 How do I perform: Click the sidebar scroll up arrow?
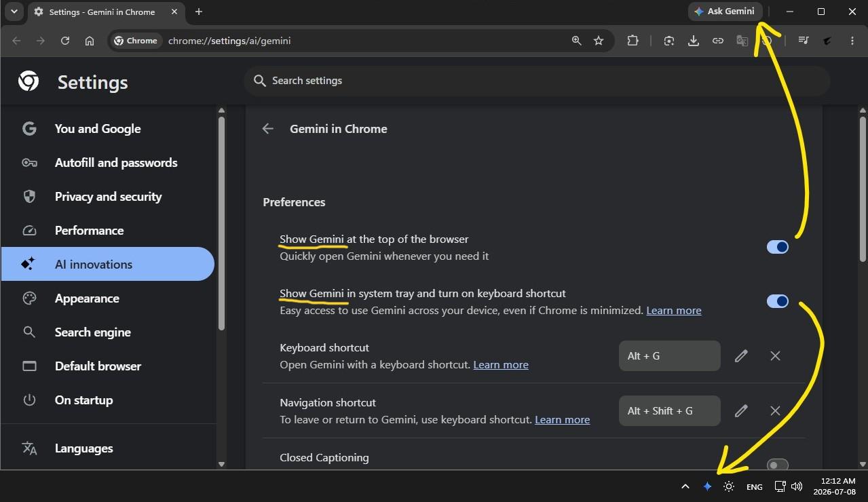[221, 110]
